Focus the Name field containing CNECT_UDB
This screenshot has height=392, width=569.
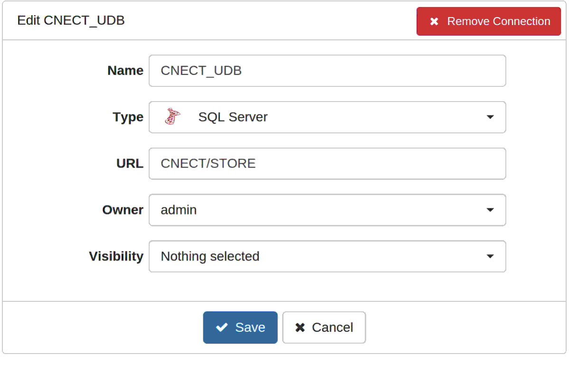pyautogui.click(x=327, y=71)
